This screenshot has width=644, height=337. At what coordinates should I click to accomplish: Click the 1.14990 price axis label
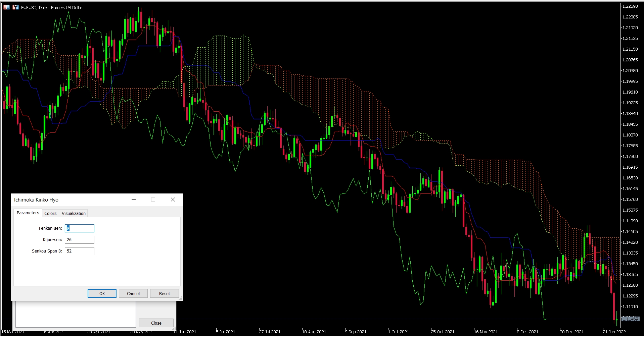coord(630,221)
